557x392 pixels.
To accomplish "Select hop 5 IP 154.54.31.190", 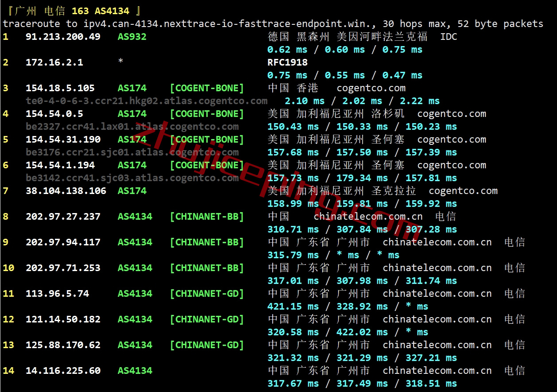I will (63, 140).
